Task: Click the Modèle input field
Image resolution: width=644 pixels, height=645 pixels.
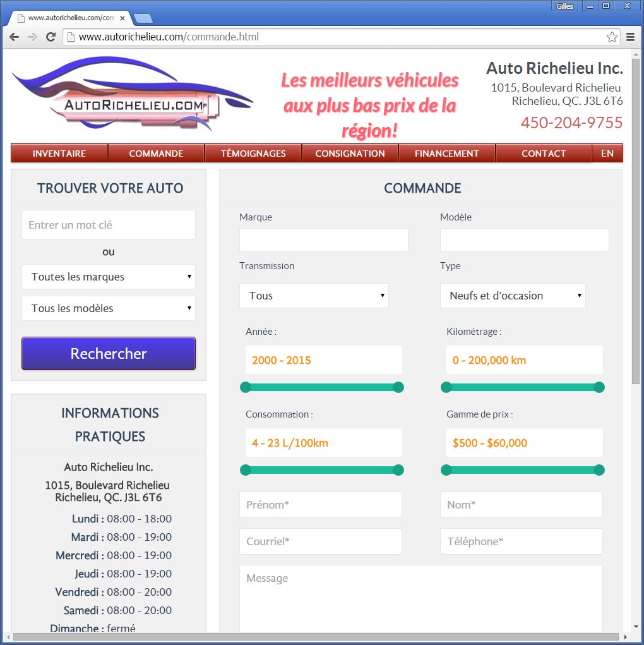Action: [524, 240]
